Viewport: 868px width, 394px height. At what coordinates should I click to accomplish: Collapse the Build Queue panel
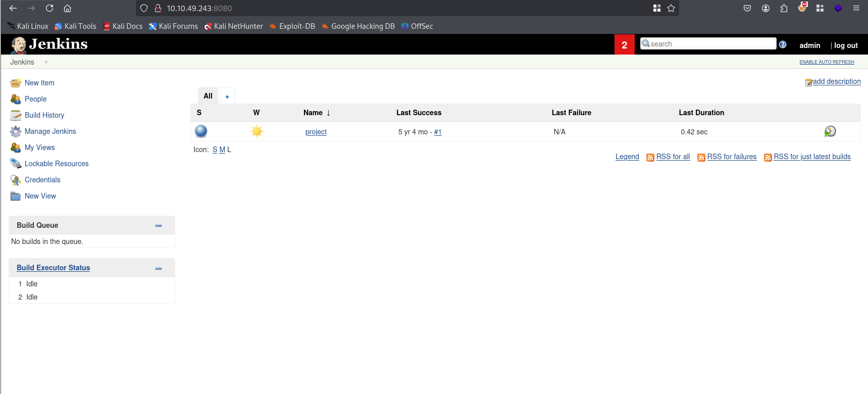[159, 226]
